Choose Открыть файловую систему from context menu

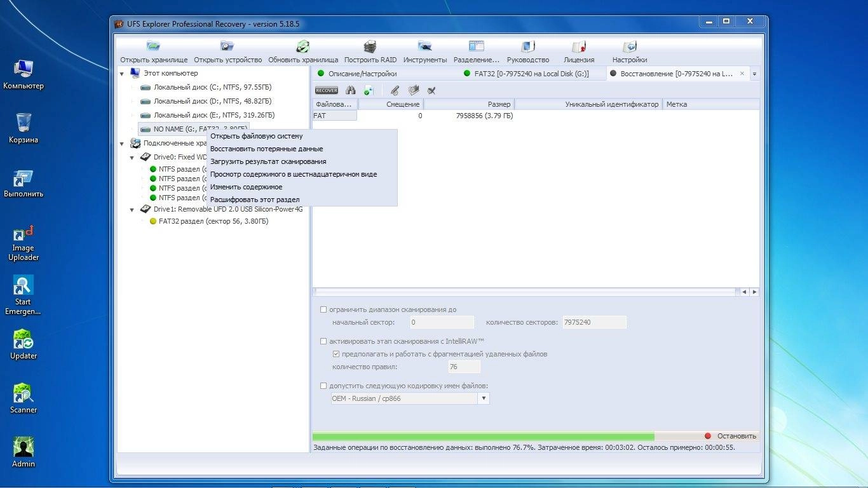click(x=302, y=136)
